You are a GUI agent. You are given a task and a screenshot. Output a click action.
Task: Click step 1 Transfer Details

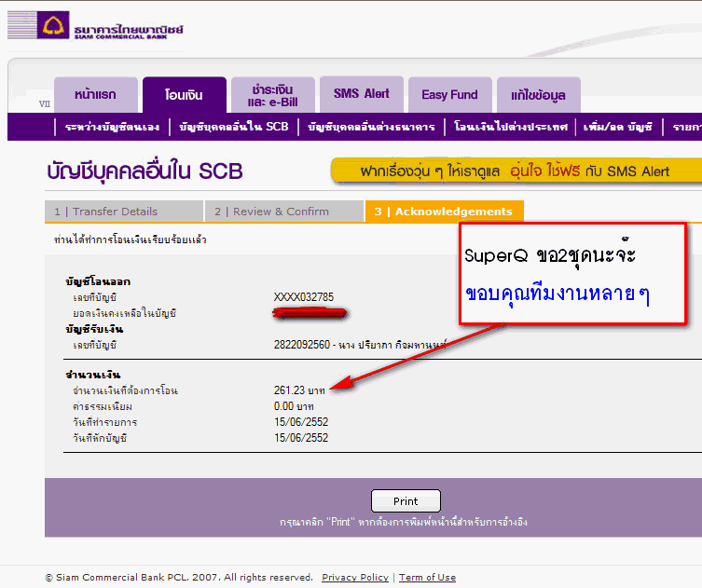click(x=124, y=212)
